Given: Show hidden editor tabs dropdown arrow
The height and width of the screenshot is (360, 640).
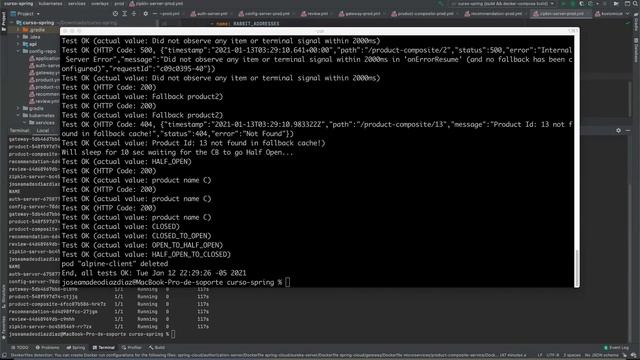Looking at the screenshot, I should 627,13.
